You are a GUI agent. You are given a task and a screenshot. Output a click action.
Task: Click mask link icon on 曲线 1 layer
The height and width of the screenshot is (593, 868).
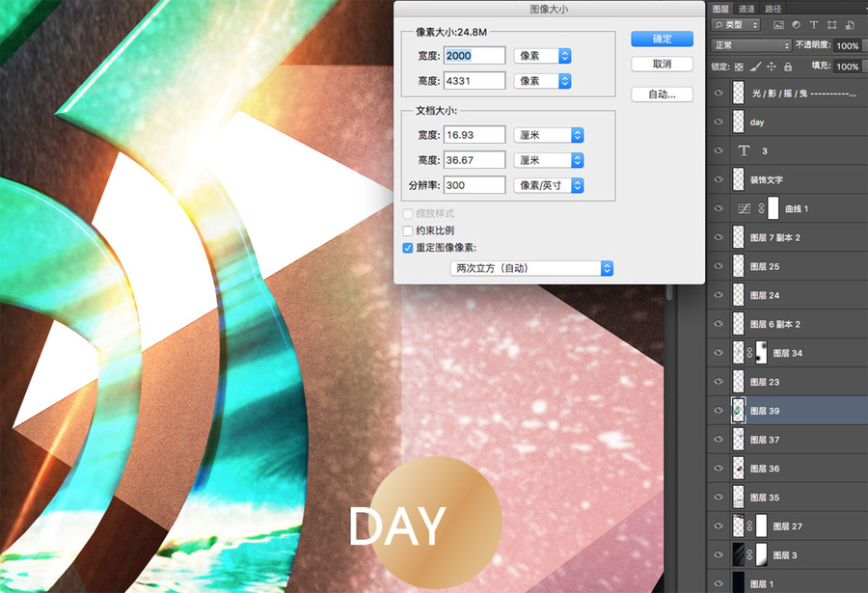pyautogui.click(x=761, y=208)
